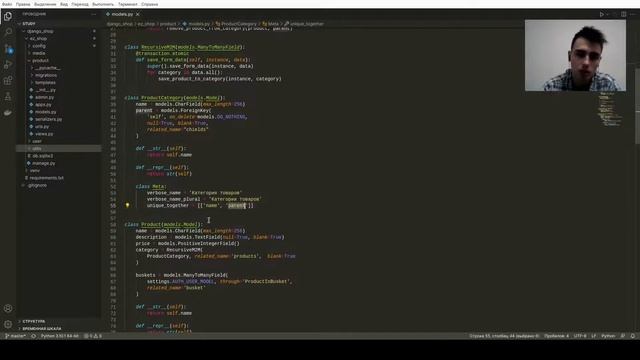Open the Справка menu
Image resolution: width=640 pixels, height=360 pixels.
(149, 4)
